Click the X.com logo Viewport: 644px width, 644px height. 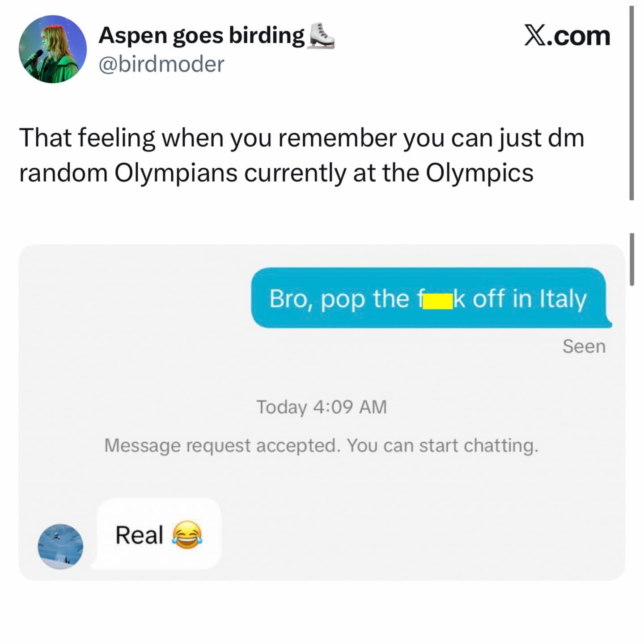coord(567,36)
